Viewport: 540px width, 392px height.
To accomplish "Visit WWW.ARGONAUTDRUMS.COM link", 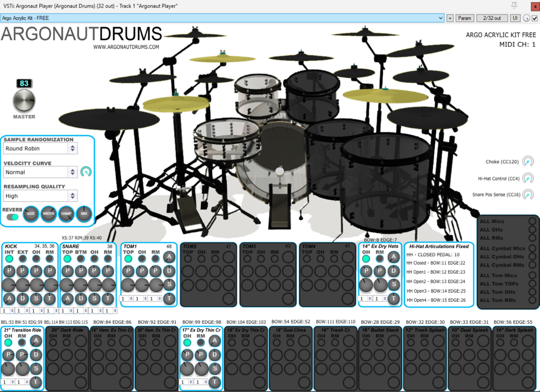I will pyautogui.click(x=126, y=47).
